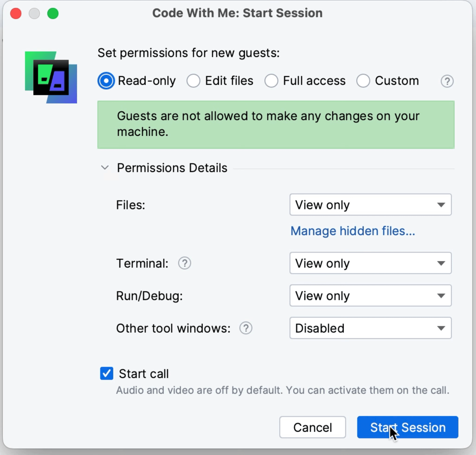
Task: Open the Terminal permission dropdown
Action: click(x=370, y=263)
